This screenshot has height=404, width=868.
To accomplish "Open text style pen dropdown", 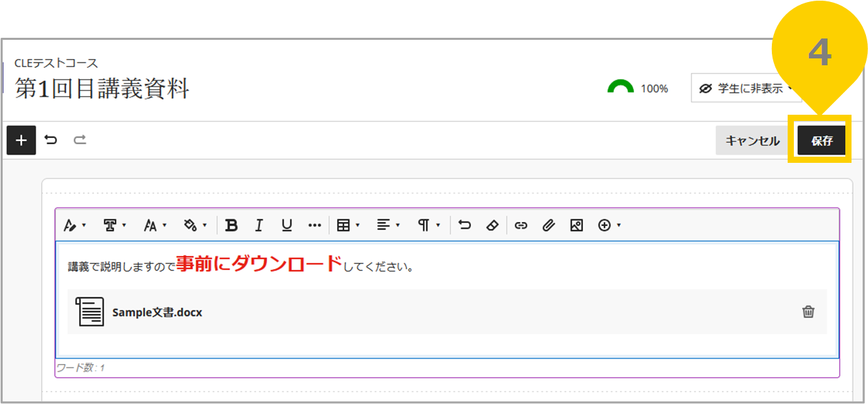I will 74,225.
